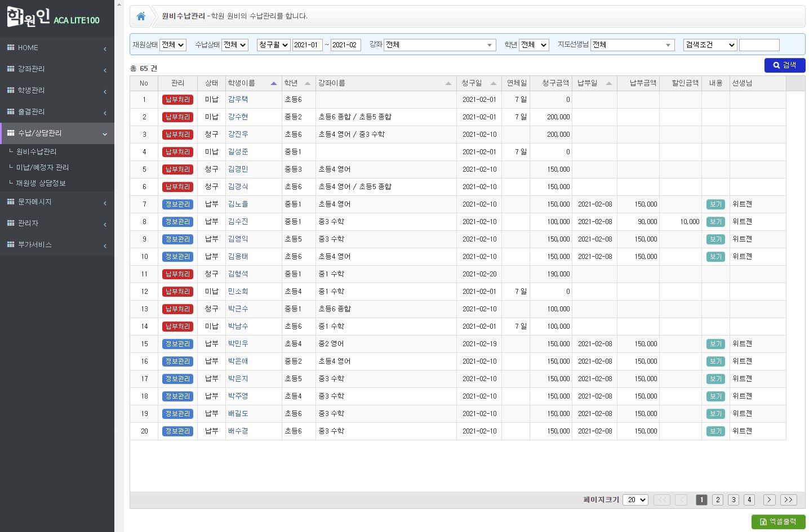The image size is (809, 532).
Task: Sort by 납부일 column arrow
Action: coord(609,83)
